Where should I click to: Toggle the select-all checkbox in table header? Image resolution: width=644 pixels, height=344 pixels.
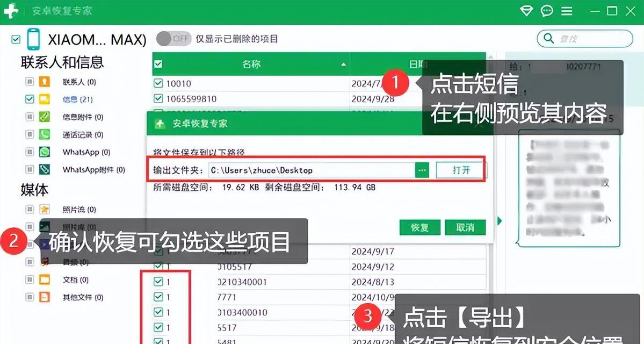[158, 64]
